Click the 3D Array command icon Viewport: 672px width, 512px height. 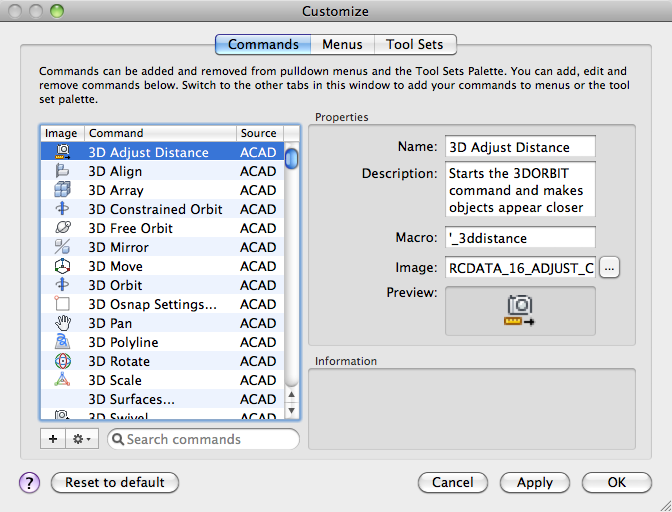(x=62, y=190)
